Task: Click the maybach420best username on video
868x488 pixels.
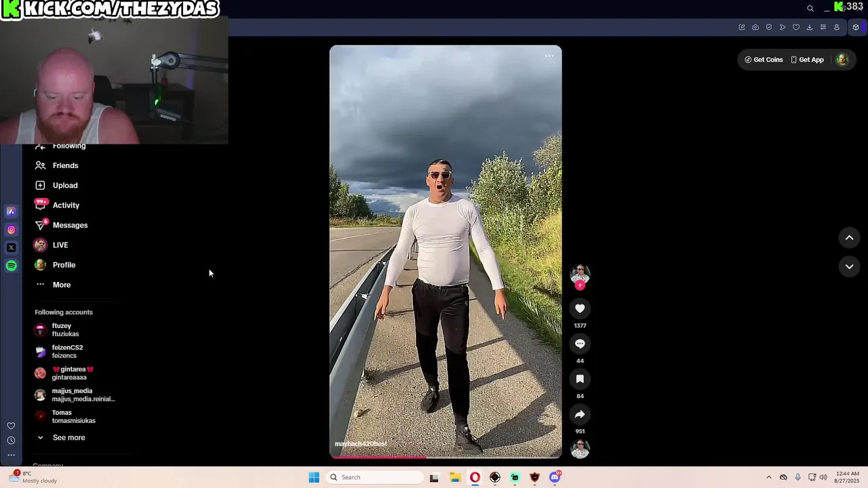Action: [361, 444]
